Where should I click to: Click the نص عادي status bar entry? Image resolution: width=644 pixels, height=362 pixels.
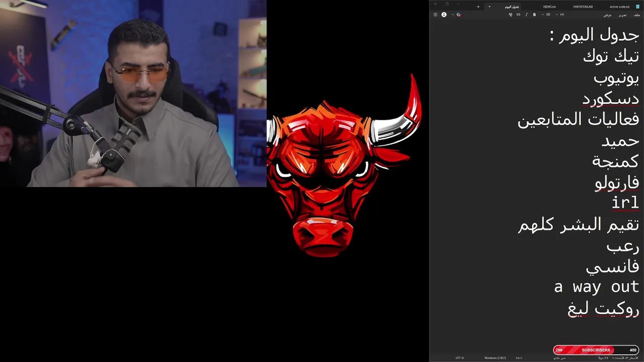[x=559, y=358]
